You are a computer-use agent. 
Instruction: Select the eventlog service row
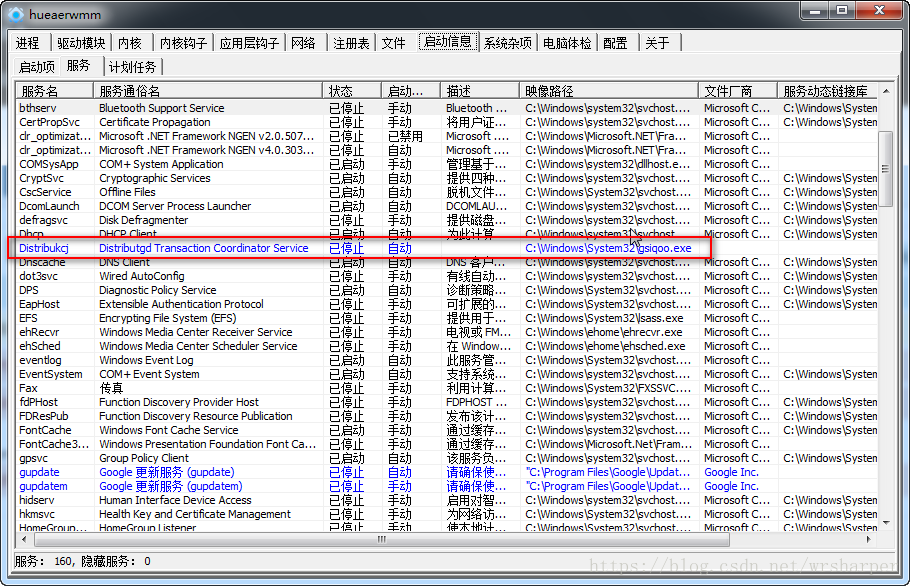tap(447, 360)
